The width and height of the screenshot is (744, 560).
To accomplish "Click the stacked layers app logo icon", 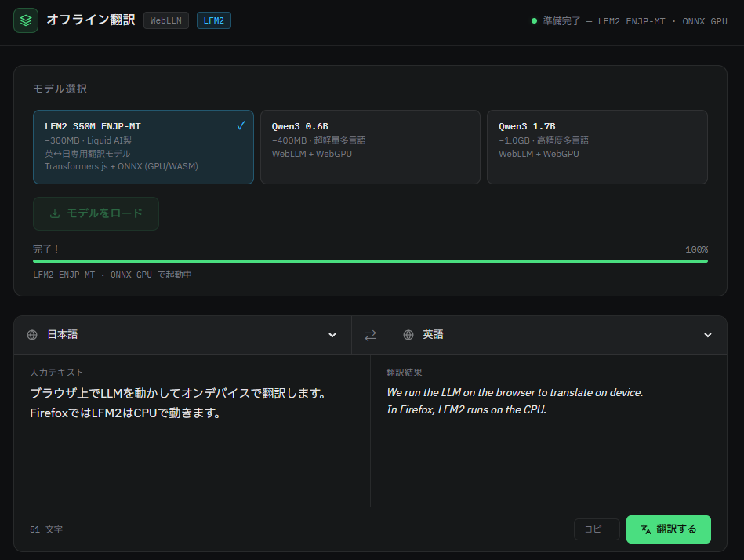I will pyautogui.click(x=26, y=20).
